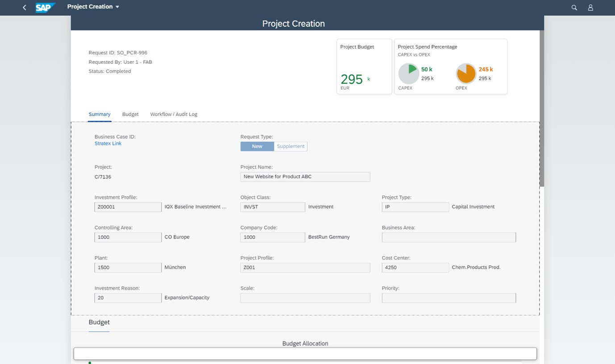Image resolution: width=615 pixels, height=364 pixels.
Task: Click the Scale input field
Action: point(305,298)
